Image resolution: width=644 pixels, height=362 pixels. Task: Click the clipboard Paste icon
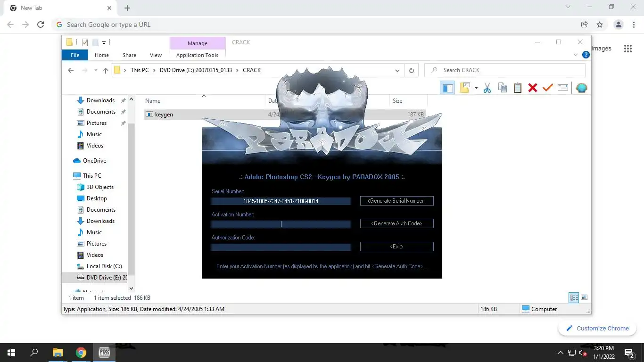[518, 88]
